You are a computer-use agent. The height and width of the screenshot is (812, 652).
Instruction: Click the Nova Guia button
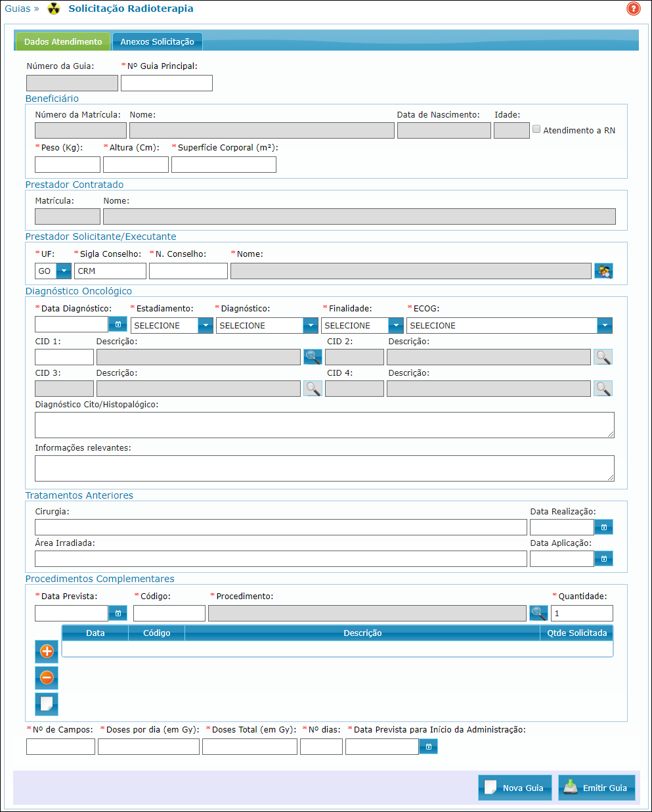(515, 788)
